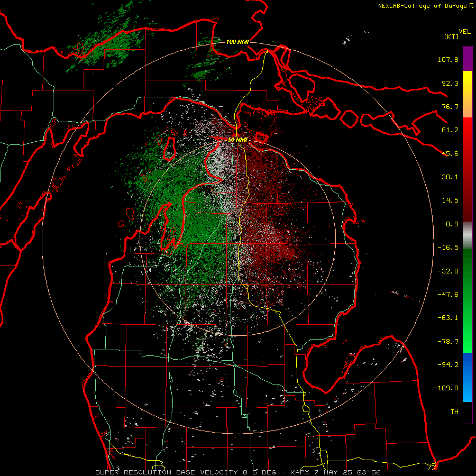Click the TH legend label
The width and height of the screenshot is (476, 476).
(x=454, y=412)
